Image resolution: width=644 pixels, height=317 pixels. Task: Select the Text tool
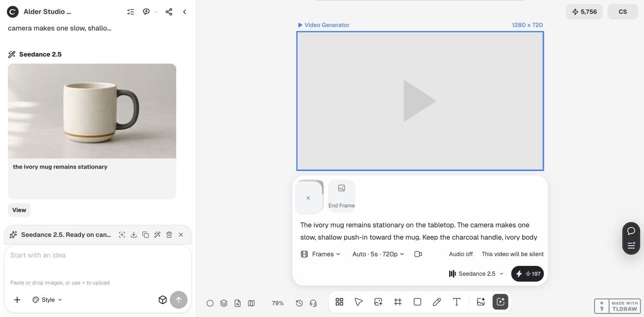point(456,302)
